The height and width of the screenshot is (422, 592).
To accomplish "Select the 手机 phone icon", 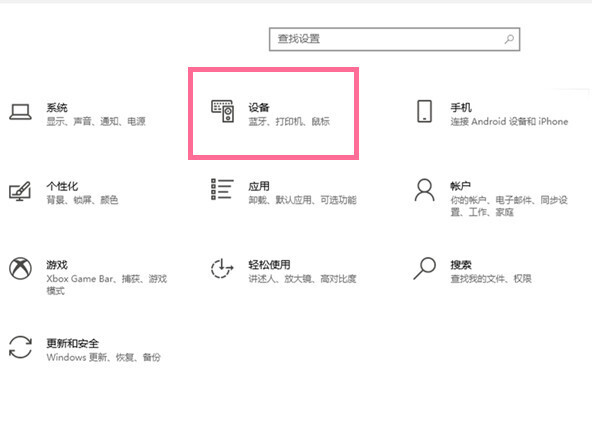I will click(x=424, y=111).
